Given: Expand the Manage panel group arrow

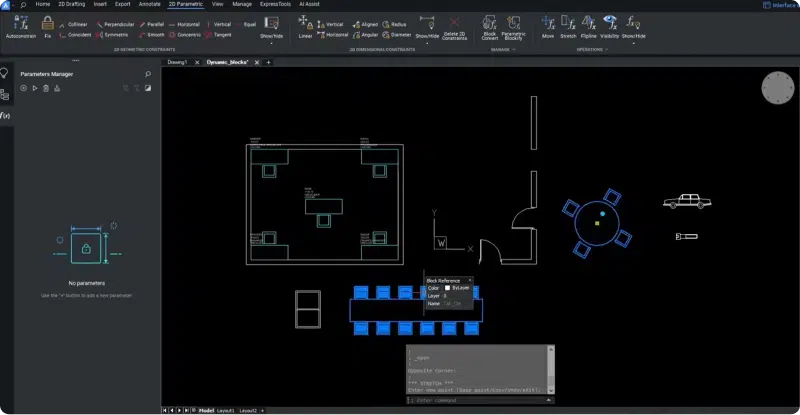Looking at the screenshot, I should (516, 48).
